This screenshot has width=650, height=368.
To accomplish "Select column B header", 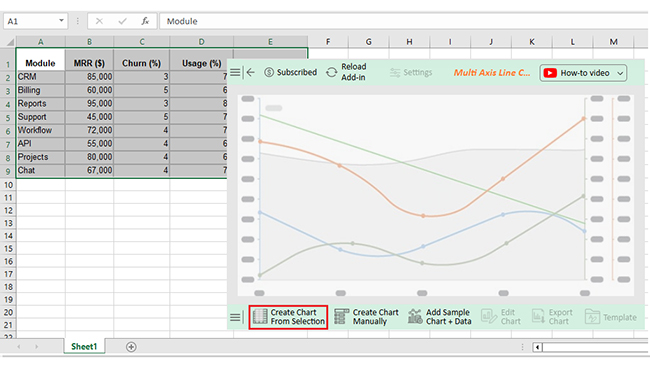I will [90, 41].
